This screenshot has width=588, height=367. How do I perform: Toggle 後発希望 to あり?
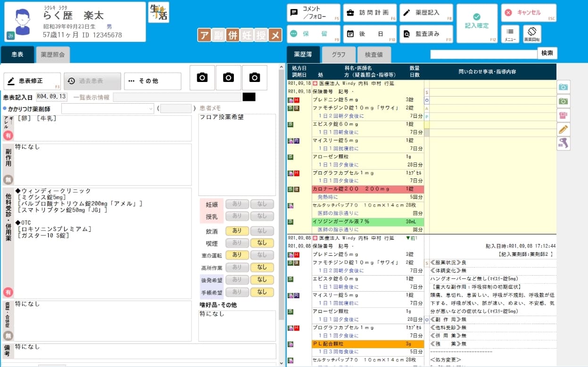click(237, 280)
